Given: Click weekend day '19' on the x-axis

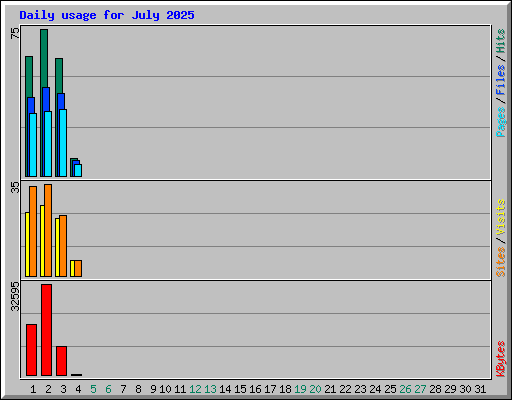Looking at the screenshot, I should (300, 389).
